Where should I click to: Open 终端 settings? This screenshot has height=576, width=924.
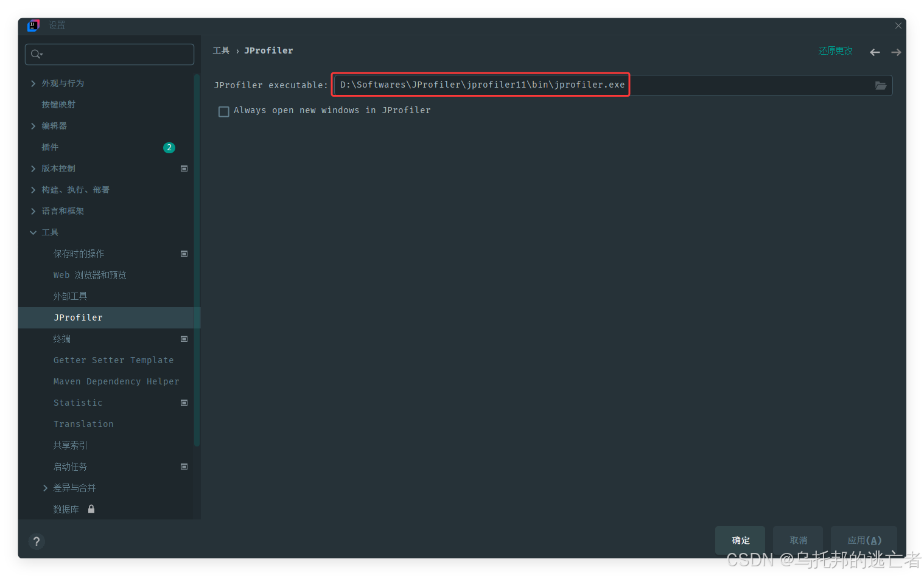61,339
